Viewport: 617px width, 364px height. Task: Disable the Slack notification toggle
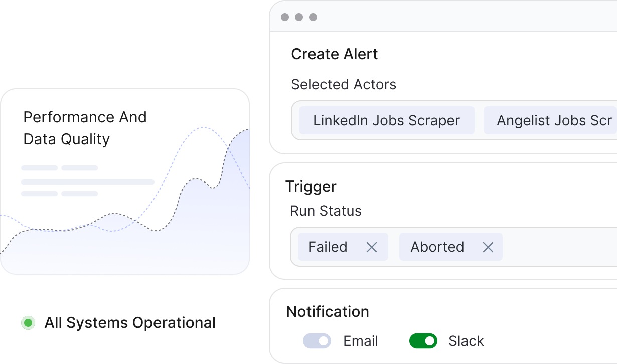click(423, 341)
